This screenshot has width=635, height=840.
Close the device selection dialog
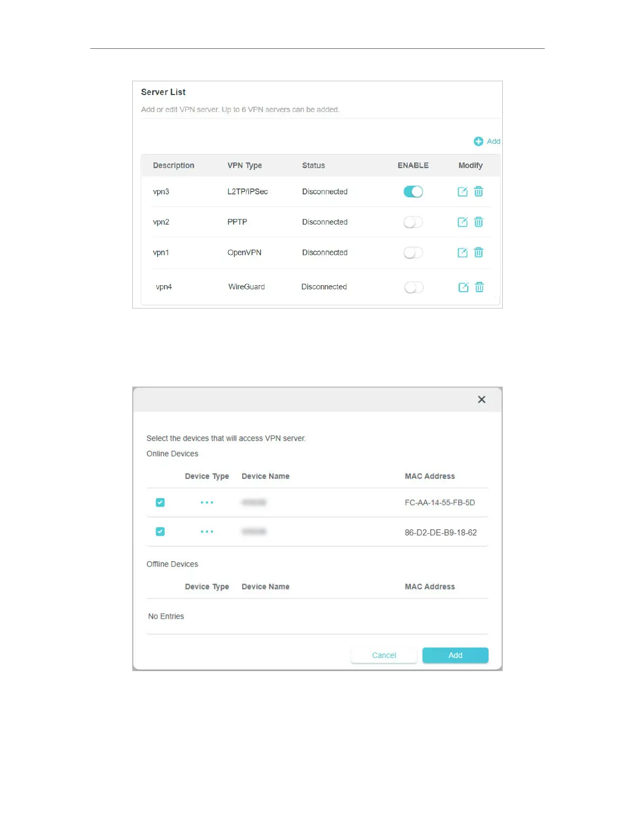482,399
